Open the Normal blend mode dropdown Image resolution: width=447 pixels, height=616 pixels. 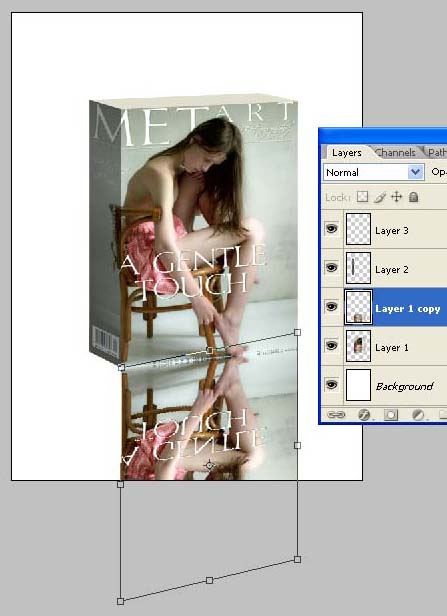point(374,172)
